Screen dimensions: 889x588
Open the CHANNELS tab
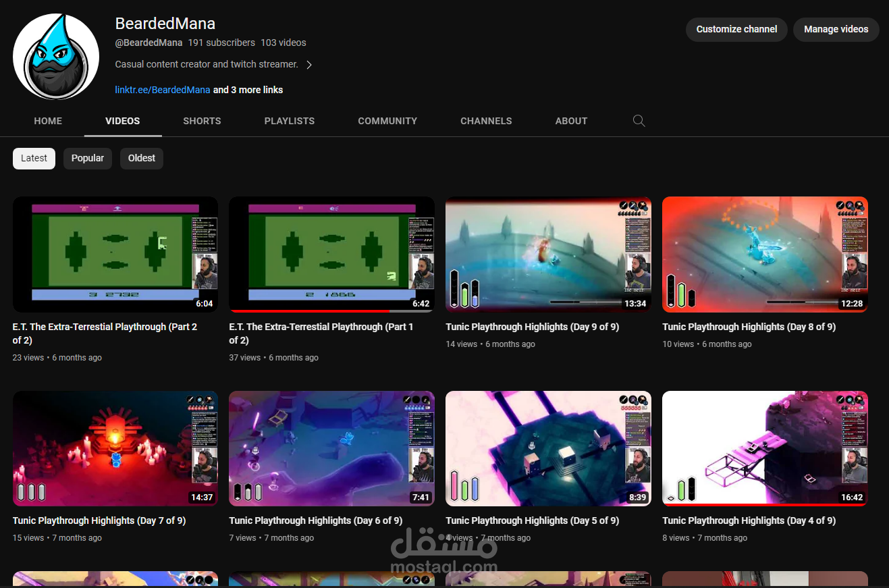(x=486, y=121)
